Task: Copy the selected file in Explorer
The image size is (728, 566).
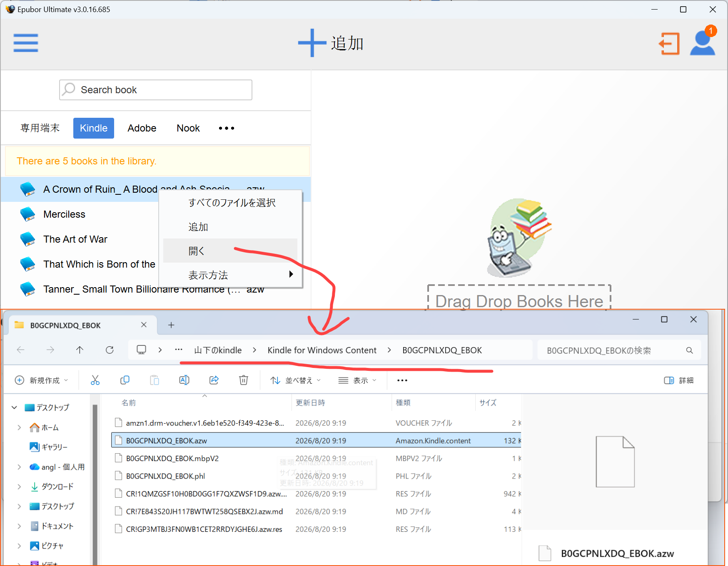Action: [125, 380]
